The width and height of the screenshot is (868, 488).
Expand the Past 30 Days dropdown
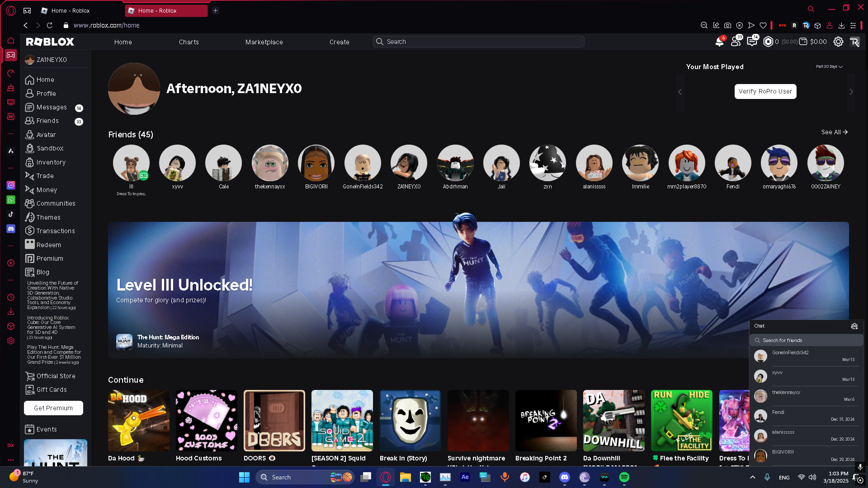click(829, 66)
